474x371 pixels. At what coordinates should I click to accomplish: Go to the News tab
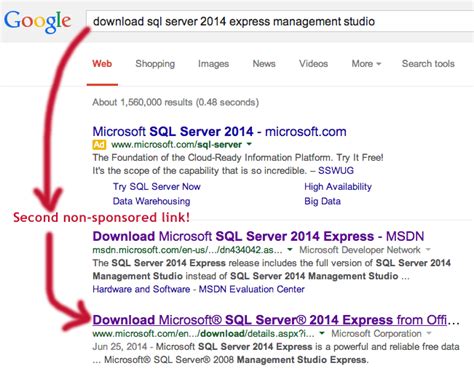coord(264,64)
